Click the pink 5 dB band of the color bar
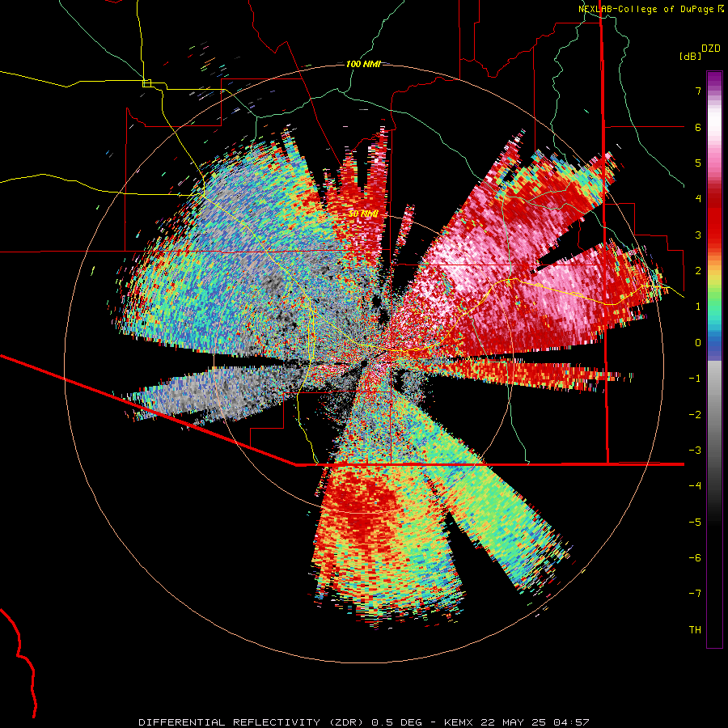The width and height of the screenshot is (728, 728). (714, 163)
